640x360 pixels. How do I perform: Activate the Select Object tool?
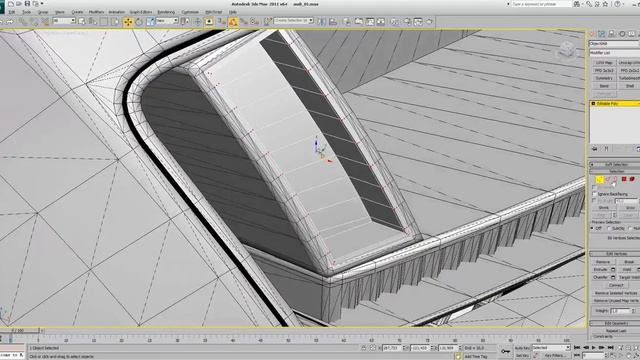pyautogui.click(x=82, y=22)
